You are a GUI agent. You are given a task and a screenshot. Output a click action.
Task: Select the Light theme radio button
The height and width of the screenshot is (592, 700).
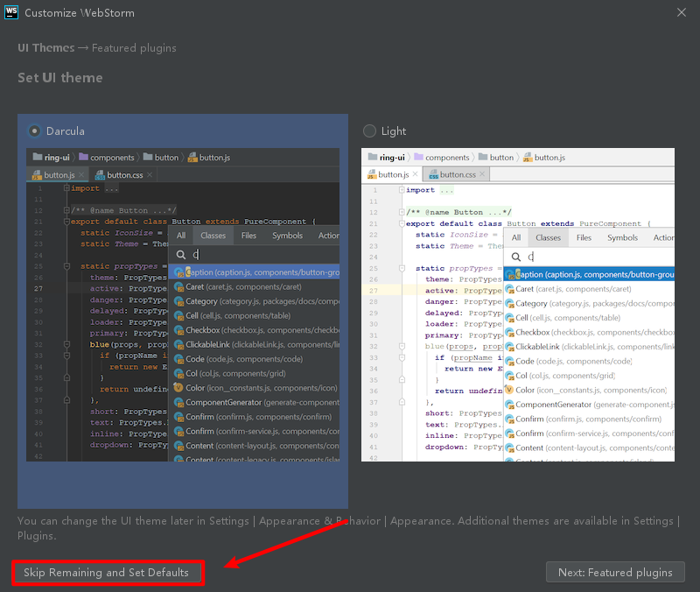click(x=369, y=130)
